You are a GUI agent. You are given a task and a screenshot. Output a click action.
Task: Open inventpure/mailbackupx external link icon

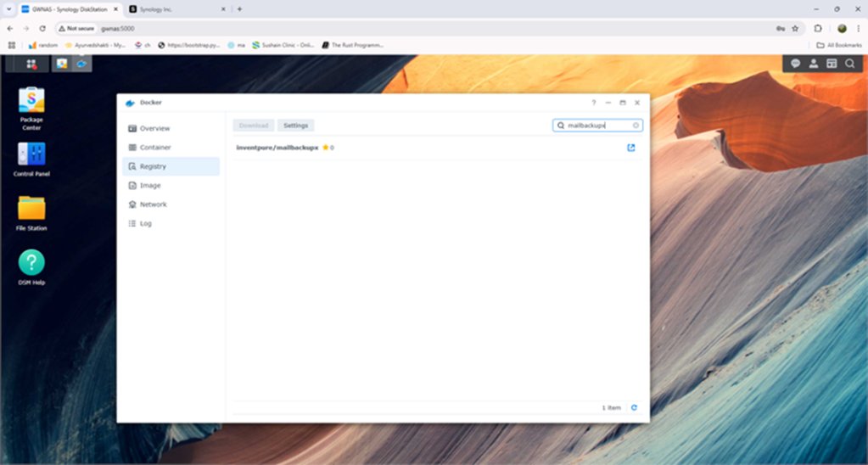click(631, 148)
